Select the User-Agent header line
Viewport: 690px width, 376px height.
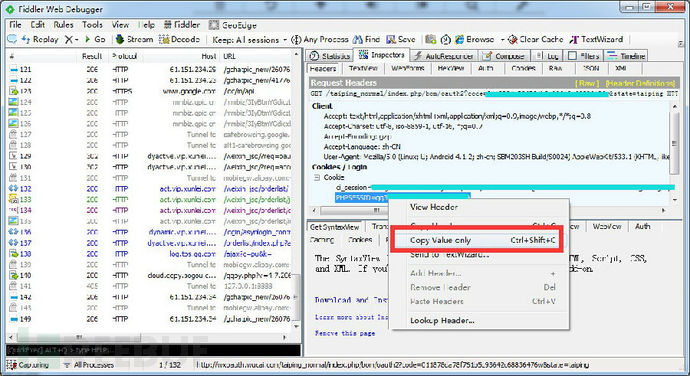496,157
